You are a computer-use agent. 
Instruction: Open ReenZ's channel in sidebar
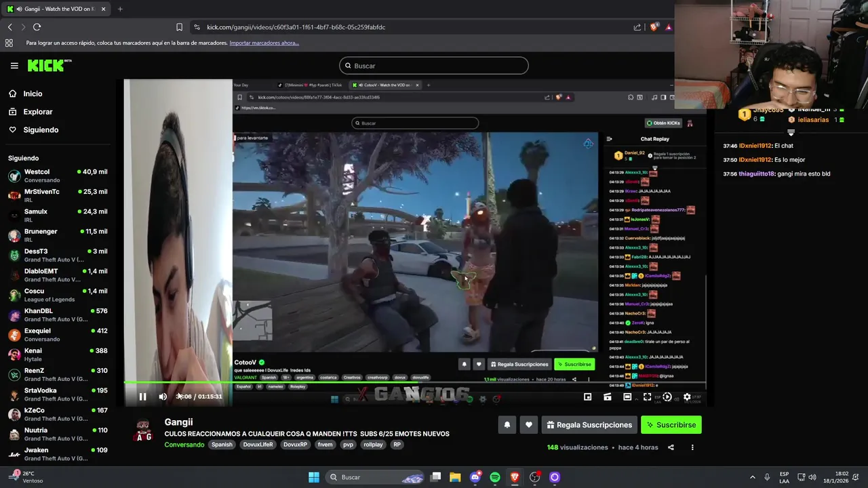58,375
